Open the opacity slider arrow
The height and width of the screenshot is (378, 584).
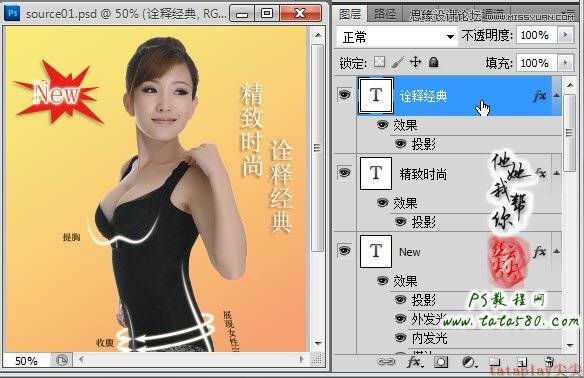(x=565, y=35)
